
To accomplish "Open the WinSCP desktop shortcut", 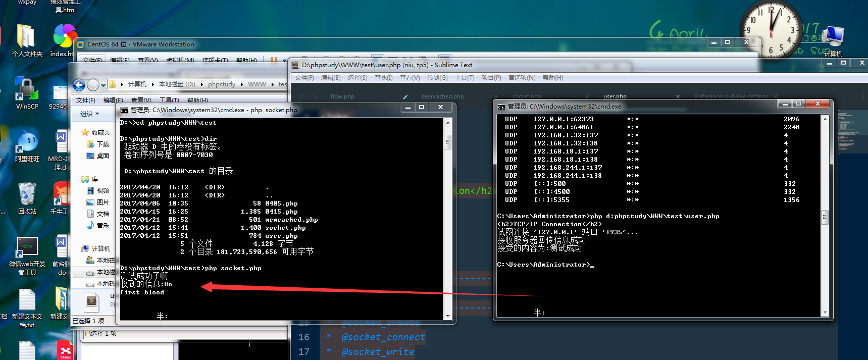I will pos(27,89).
